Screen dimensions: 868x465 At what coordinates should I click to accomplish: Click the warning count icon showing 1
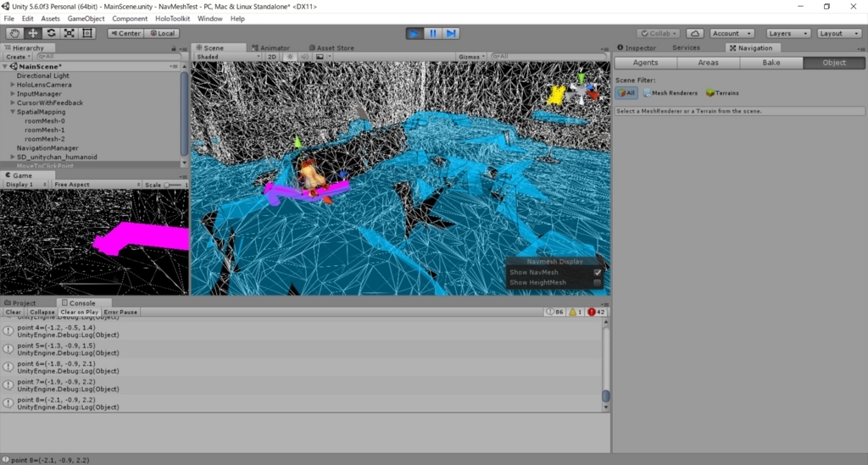click(x=576, y=312)
